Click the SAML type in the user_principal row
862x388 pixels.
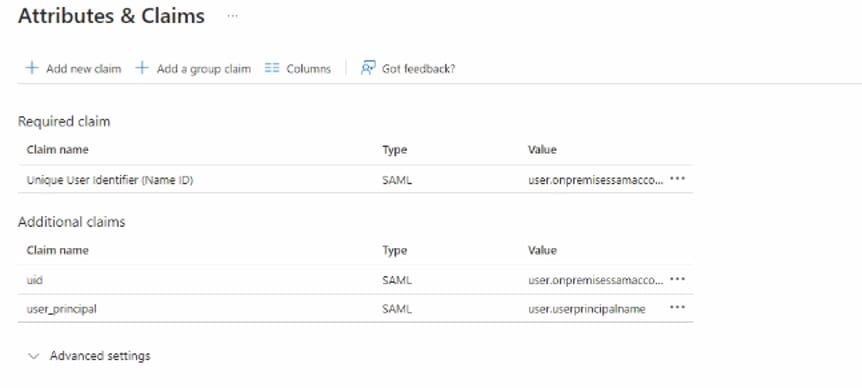tap(397, 309)
